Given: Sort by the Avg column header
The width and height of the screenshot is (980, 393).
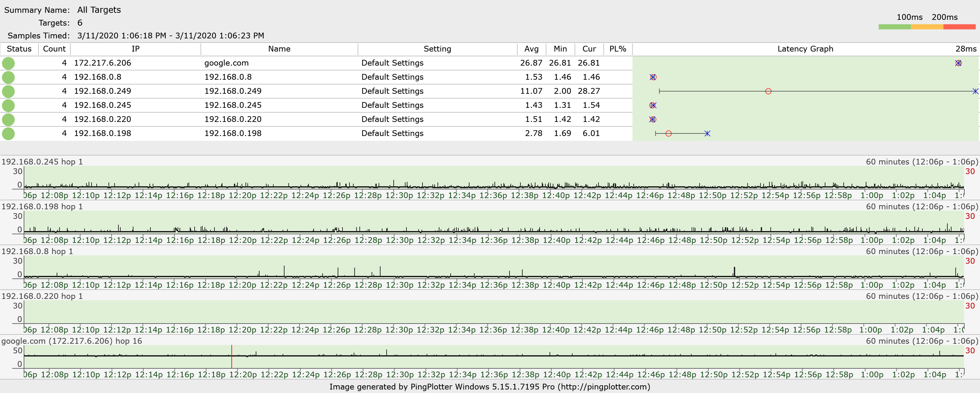Looking at the screenshot, I should point(531,49).
